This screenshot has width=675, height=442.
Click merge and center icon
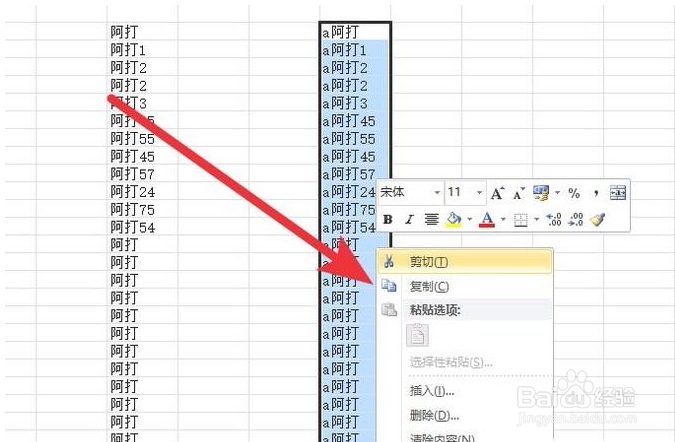click(618, 193)
